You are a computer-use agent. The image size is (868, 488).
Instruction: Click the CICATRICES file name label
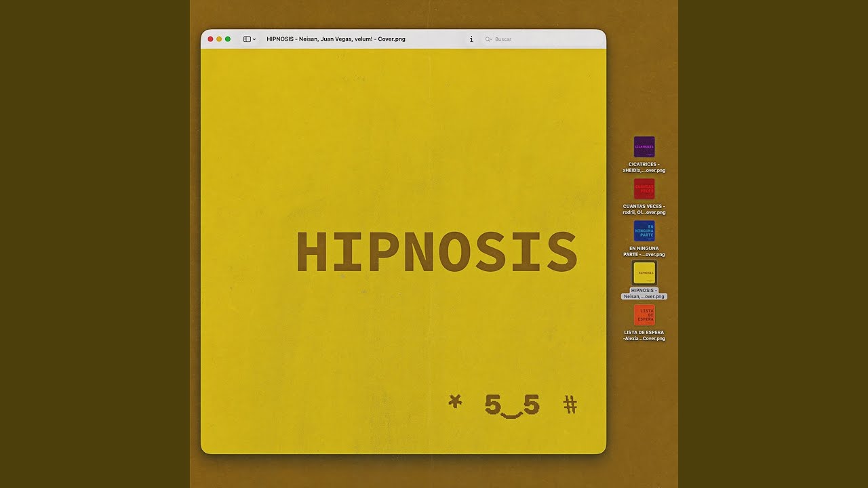tap(644, 167)
